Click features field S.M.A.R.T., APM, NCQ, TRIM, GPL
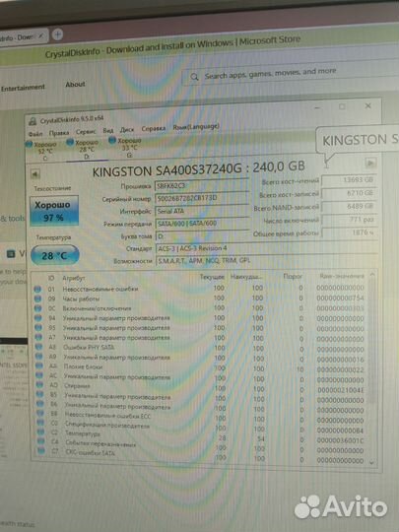Image resolution: width=399 pixels, height=532 pixels. [266, 260]
